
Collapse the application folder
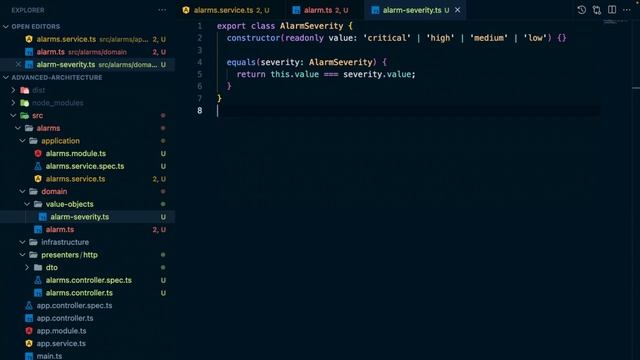tap(22, 141)
